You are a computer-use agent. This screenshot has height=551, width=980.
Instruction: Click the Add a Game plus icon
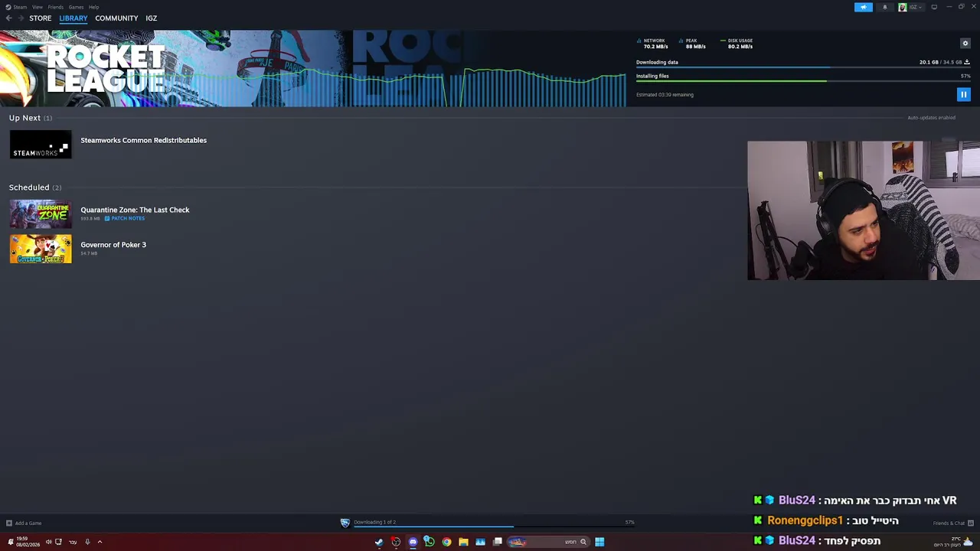[8, 523]
